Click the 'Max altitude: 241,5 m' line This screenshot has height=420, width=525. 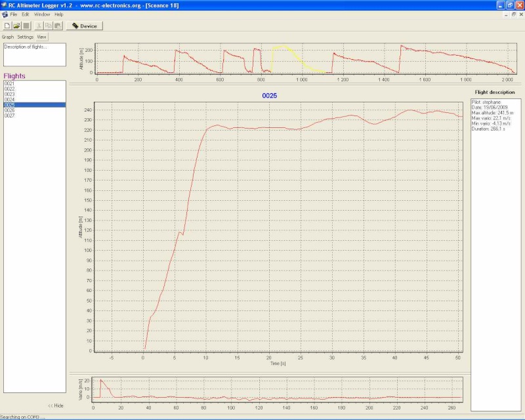click(x=492, y=113)
